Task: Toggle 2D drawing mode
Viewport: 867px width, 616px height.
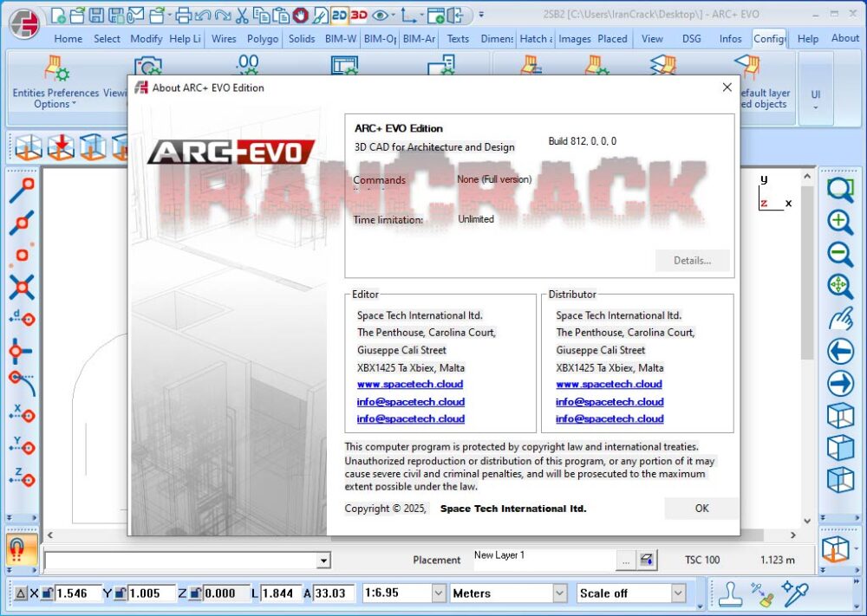Action: 342,14
